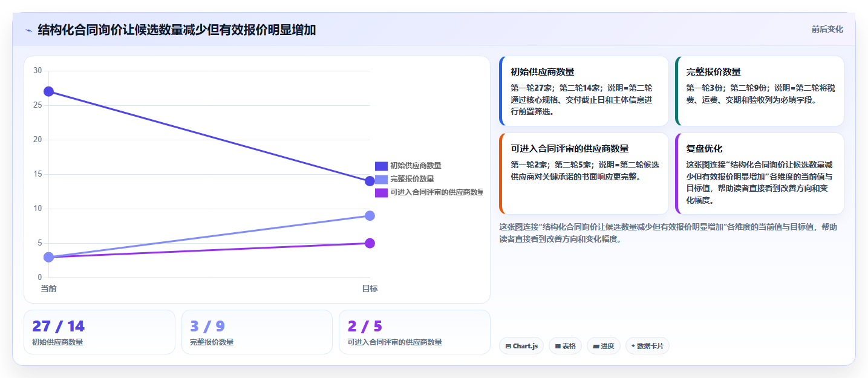Image resolution: width=868 pixels, height=378 pixels.
Task: Click the 表格 tag
Action: pos(565,346)
